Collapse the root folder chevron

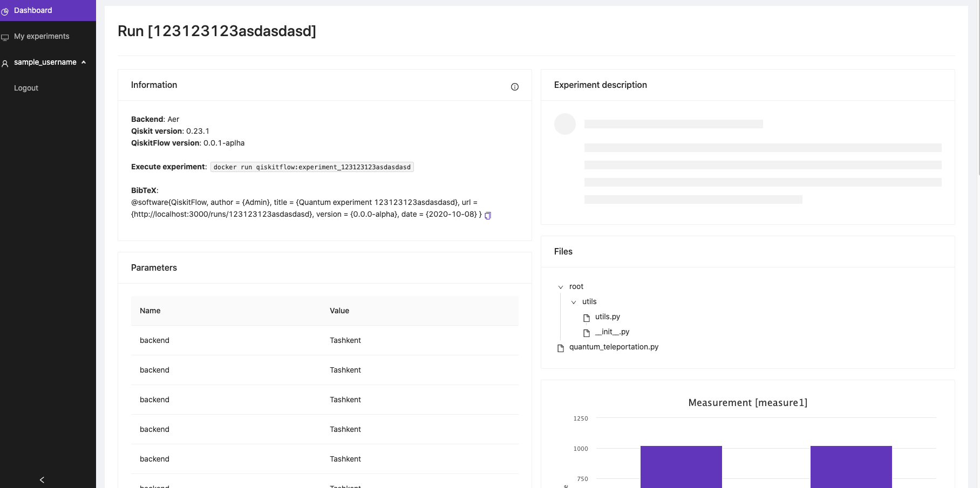coord(561,287)
